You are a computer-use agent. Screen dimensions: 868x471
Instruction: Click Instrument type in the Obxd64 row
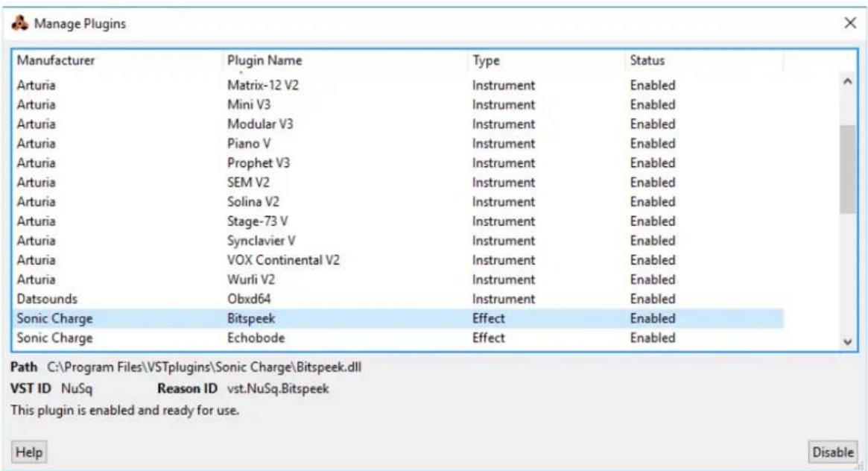503,299
